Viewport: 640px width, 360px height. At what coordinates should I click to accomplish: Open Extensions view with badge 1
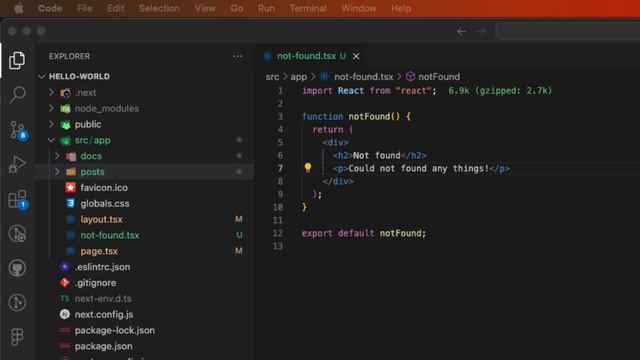(18, 199)
